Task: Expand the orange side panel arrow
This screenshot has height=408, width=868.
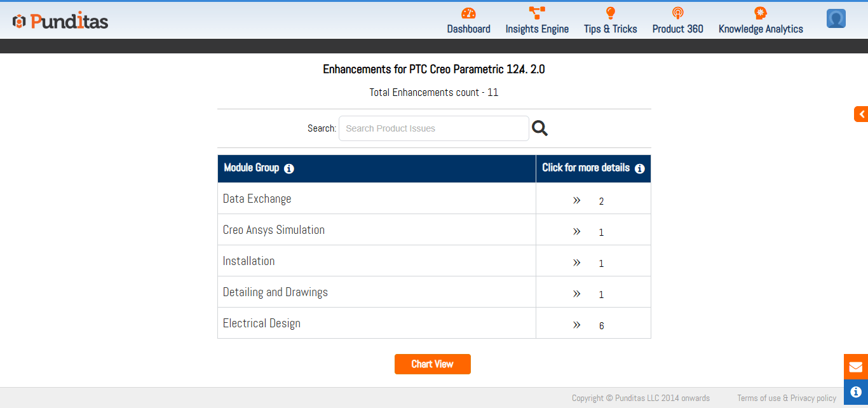Action: point(861,114)
